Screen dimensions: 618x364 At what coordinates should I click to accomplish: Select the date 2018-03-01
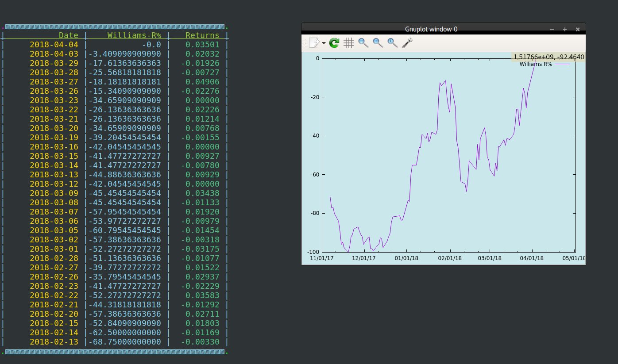pos(54,249)
